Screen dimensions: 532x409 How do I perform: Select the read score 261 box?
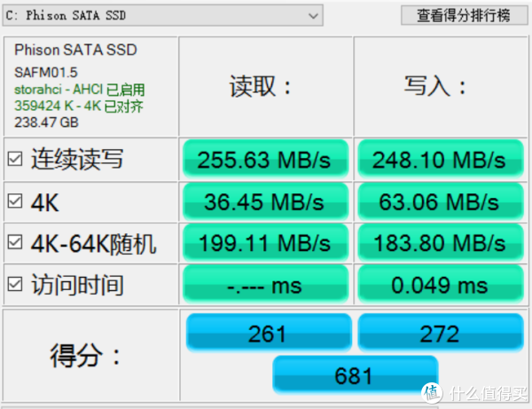coord(269,333)
